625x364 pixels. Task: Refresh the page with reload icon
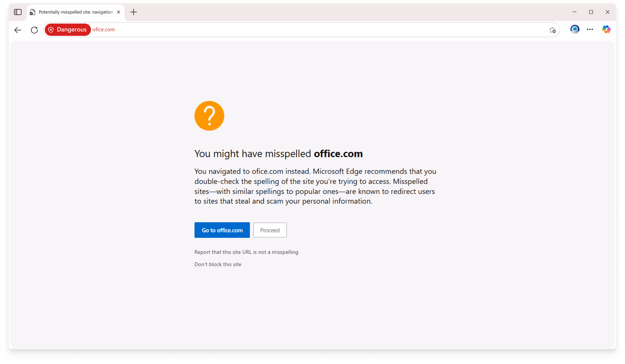[x=34, y=30]
